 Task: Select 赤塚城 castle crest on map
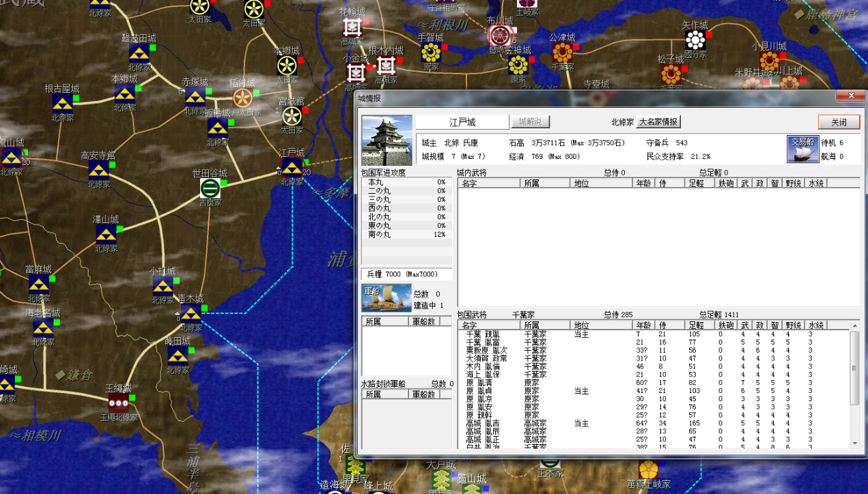(195, 97)
